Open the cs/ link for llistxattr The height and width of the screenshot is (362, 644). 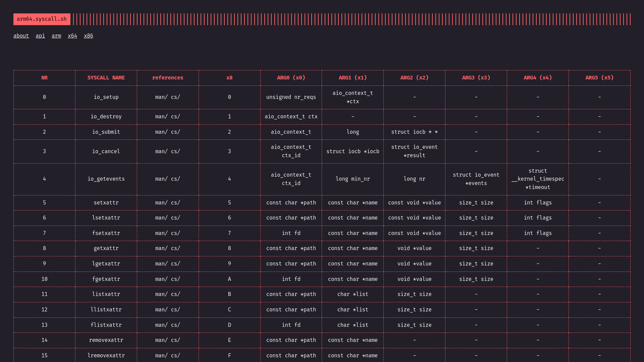[176, 310]
